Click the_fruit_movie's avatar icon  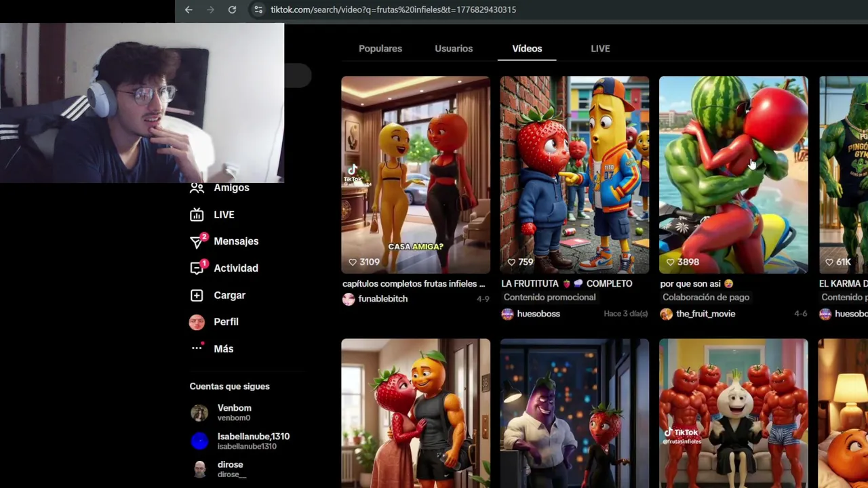pos(666,314)
